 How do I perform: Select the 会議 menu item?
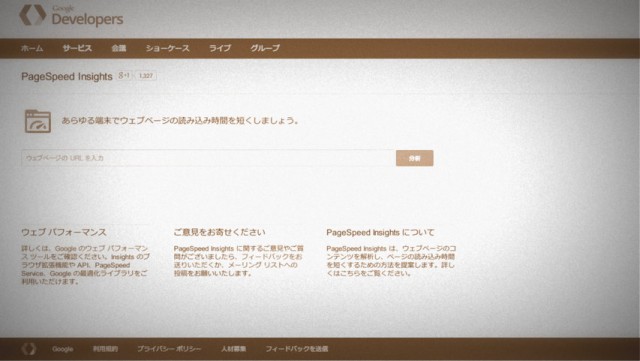point(119,48)
